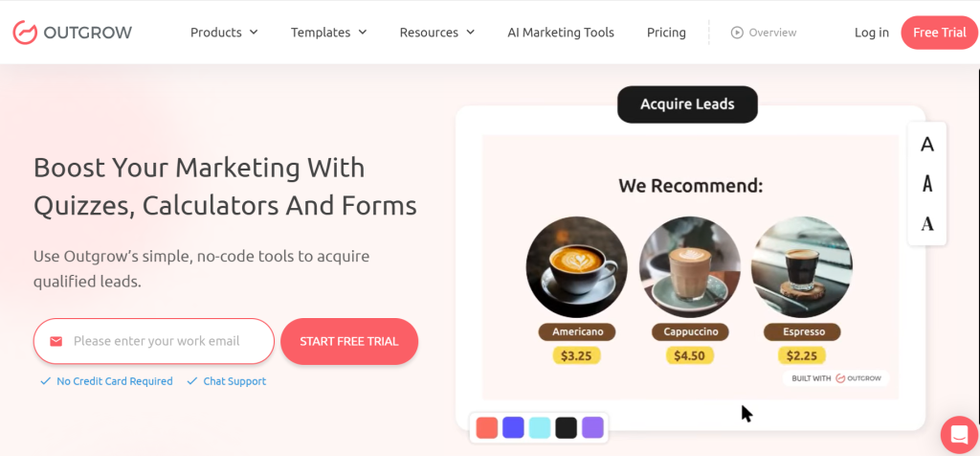Screen dimensions: 980x456
Task: Click the envelope icon in email field
Action: click(56, 342)
